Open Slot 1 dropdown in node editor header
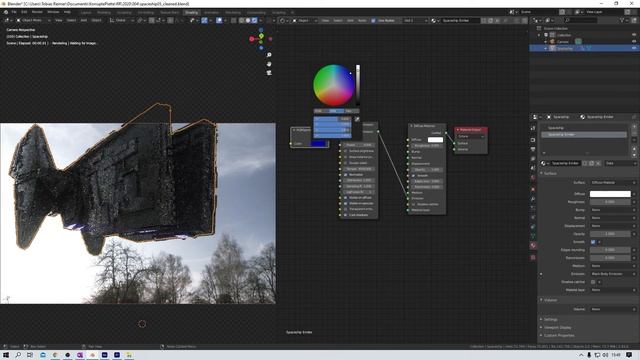The width and height of the screenshot is (640, 360). (415, 20)
